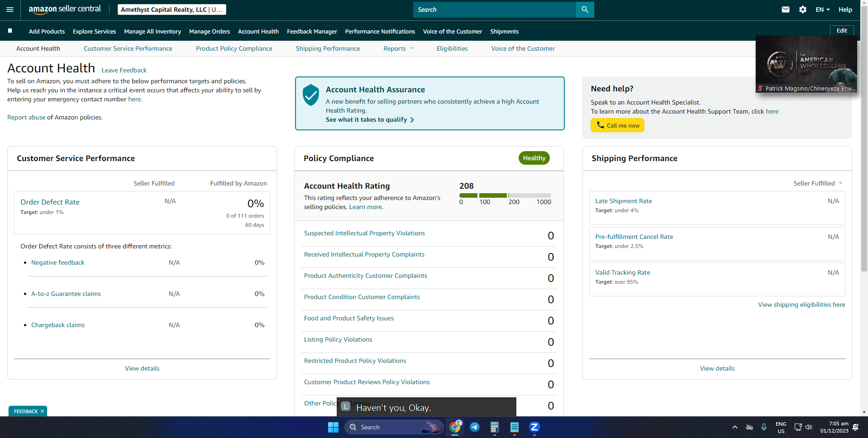Open Product Authenticity Customer Complaints
The width and height of the screenshot is (868, 438).
pyautogui.click(x=366, y=276)
